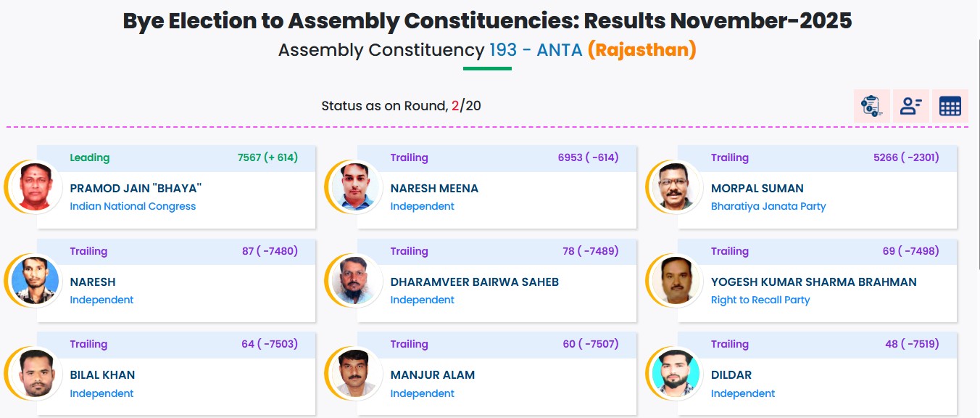Click the 193 - ANTA constituency text
This screenshot has height=418, width=980.
click(536, 50)
